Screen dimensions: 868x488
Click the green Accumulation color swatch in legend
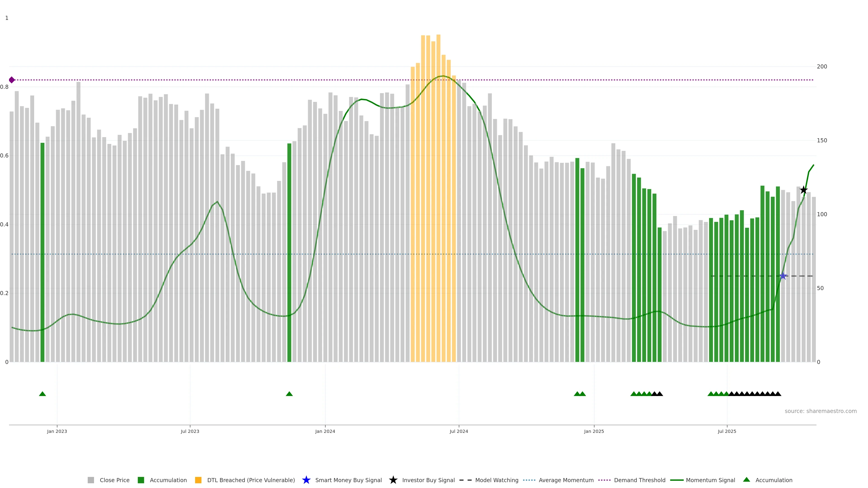pos(141,480)
